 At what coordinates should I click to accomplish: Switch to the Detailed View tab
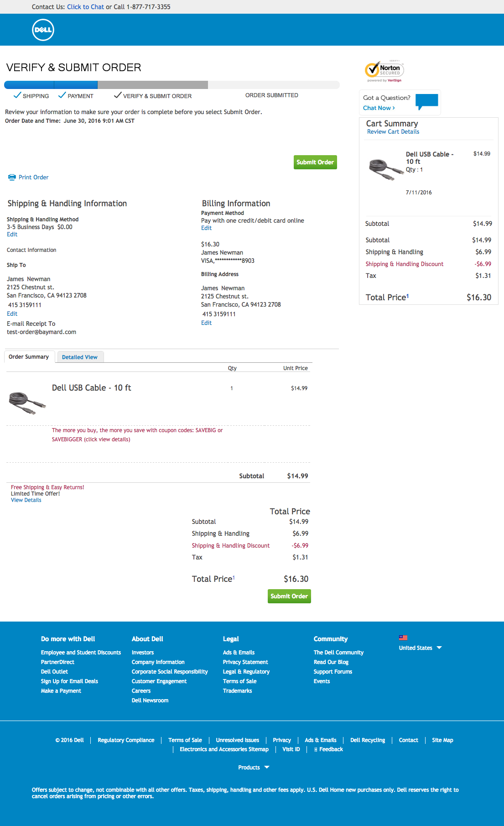click(80, 357)
